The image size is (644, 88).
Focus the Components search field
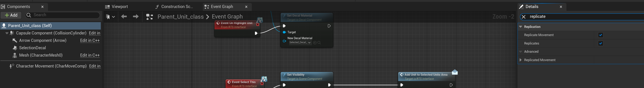coord(62,15)
